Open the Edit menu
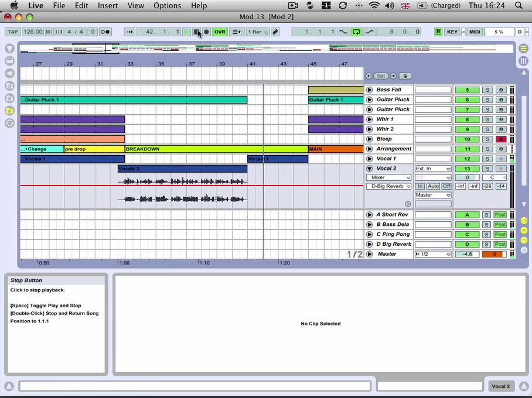The width and height of the screenshot is (532, 398). (81, 5)
